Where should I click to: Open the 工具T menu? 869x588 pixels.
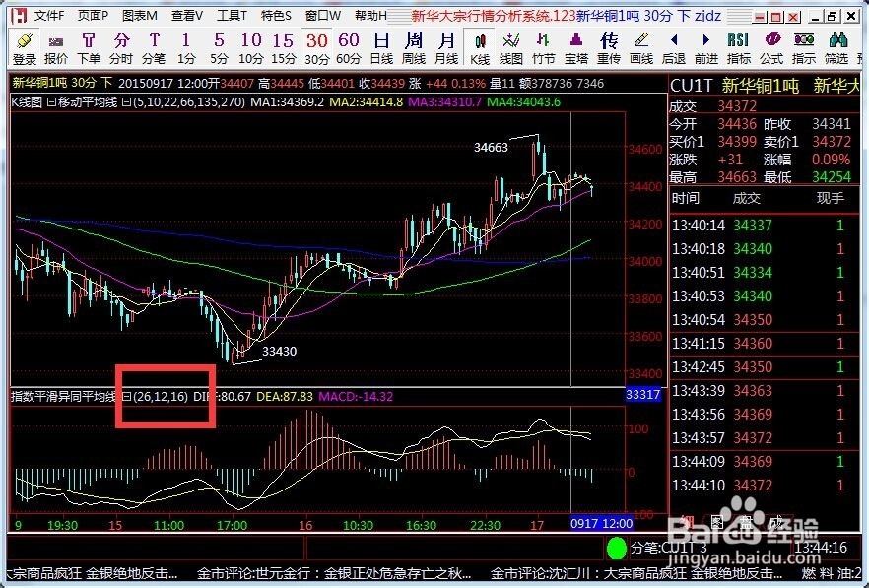point(232,15)
